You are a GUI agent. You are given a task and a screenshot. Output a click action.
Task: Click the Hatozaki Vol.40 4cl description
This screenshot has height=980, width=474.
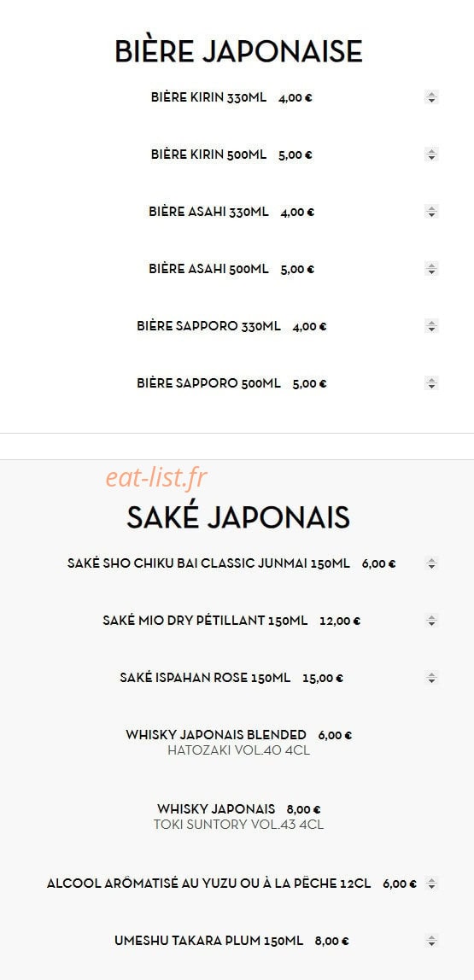(x=238, y=750)
